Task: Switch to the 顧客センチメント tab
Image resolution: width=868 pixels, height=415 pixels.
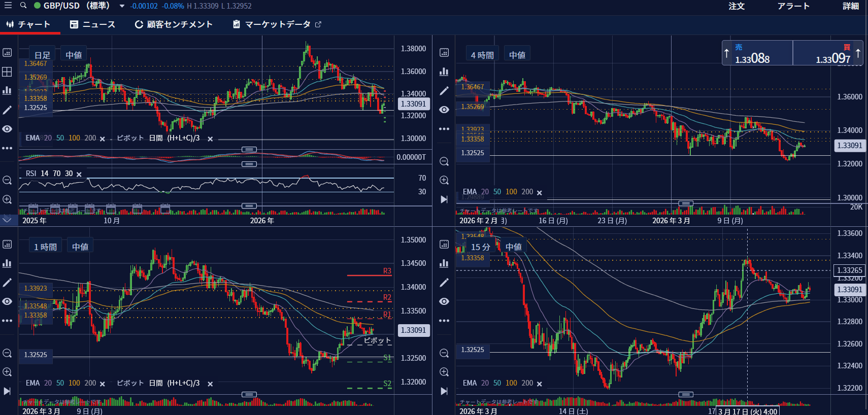Action: 174,24
